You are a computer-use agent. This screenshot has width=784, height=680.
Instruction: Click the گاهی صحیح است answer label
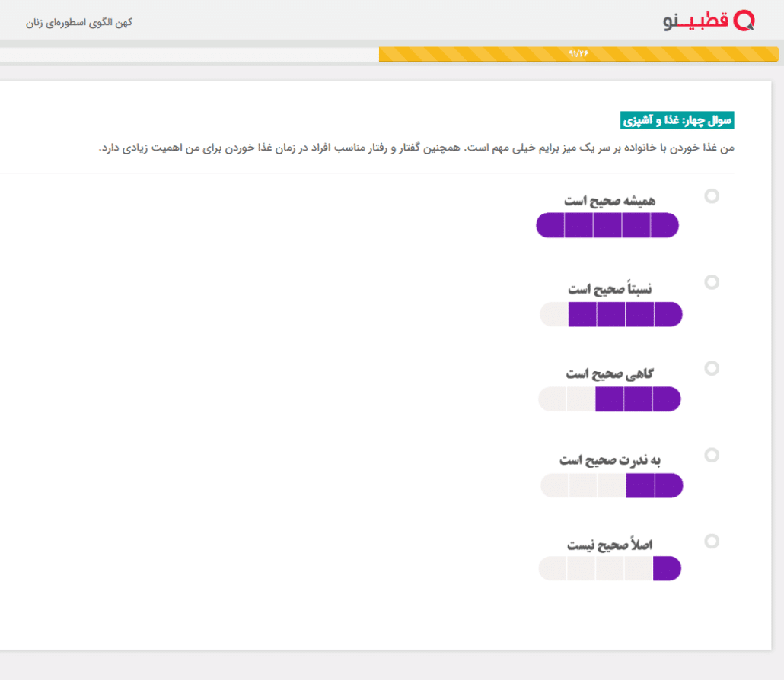pos(610,374)
